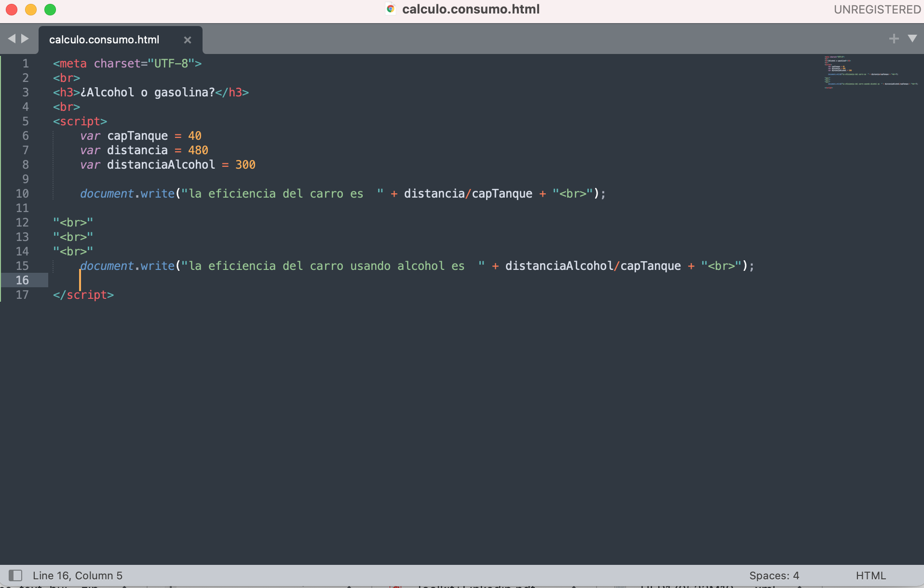Click the value 300 on line 8
The height and width of the screenshot is (588, 924).
click(x=245, y=165)
